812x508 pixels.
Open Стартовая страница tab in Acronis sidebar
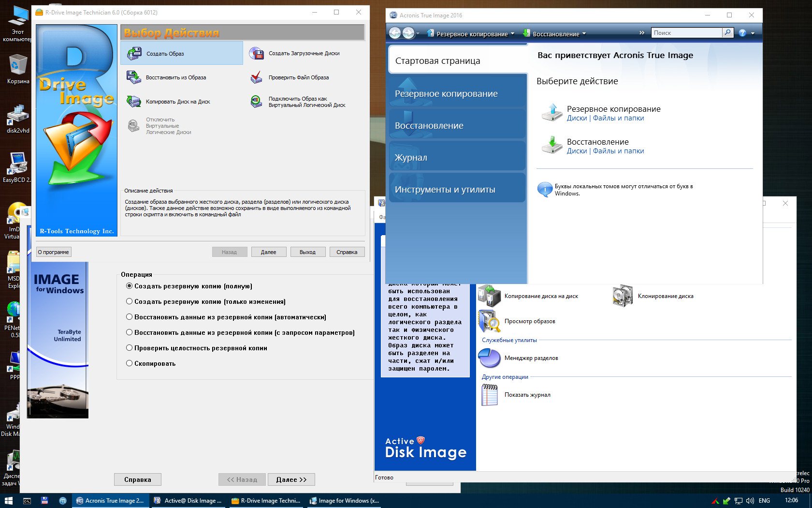point(458,60)
